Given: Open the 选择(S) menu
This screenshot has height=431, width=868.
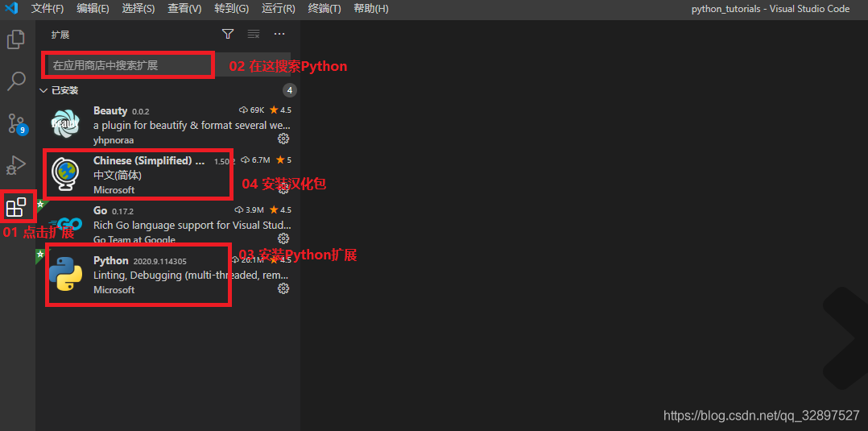Looking at the screenshot, I should pyautogui.click(x=138, y=9).
